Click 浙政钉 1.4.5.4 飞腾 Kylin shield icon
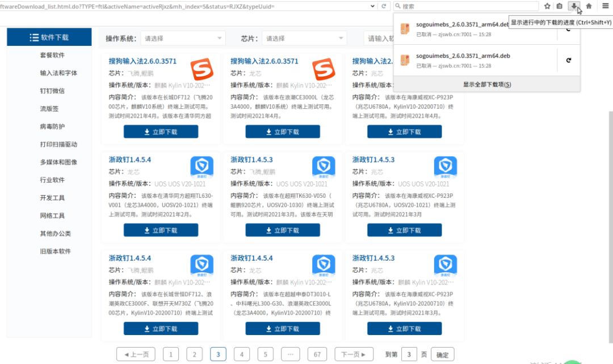Screen dimensions: 613x364 pyautogui.click(x=201, y=265)
